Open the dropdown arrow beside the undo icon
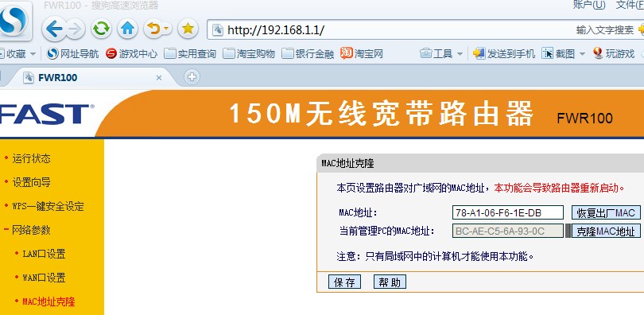 166,29
